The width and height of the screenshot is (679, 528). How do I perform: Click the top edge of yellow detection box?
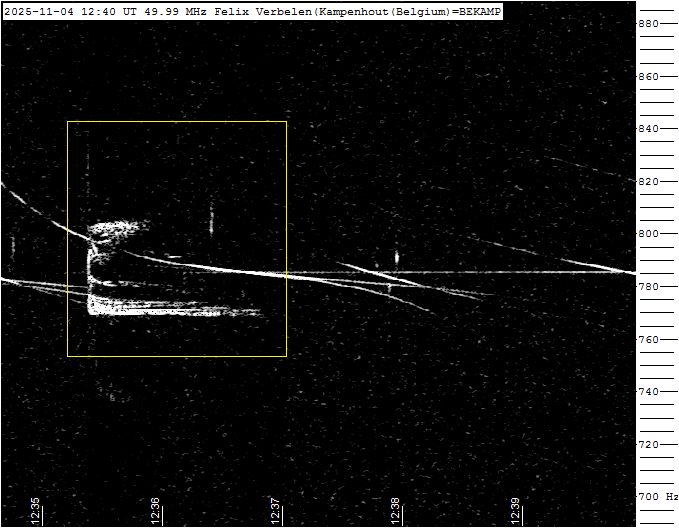click(177, 122)
